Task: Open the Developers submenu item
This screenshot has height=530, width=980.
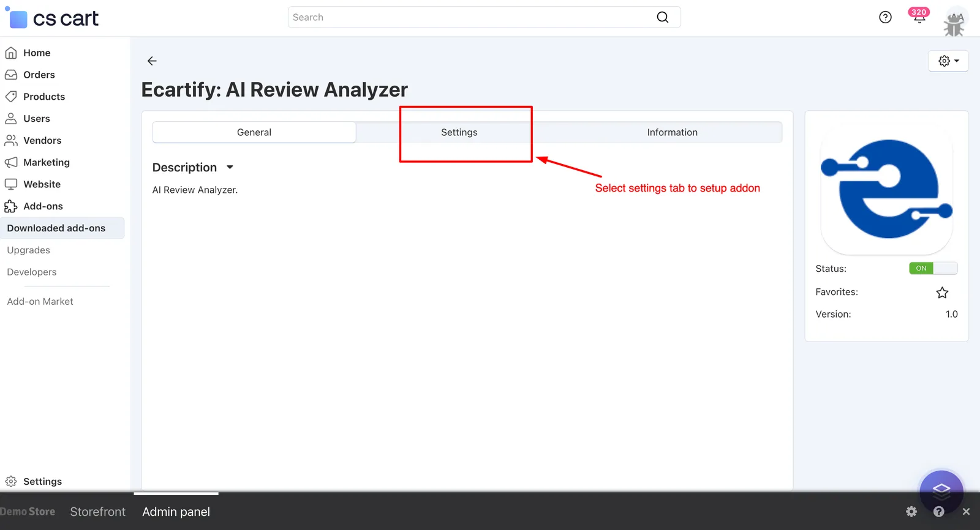Action: [x=32, y=272]
